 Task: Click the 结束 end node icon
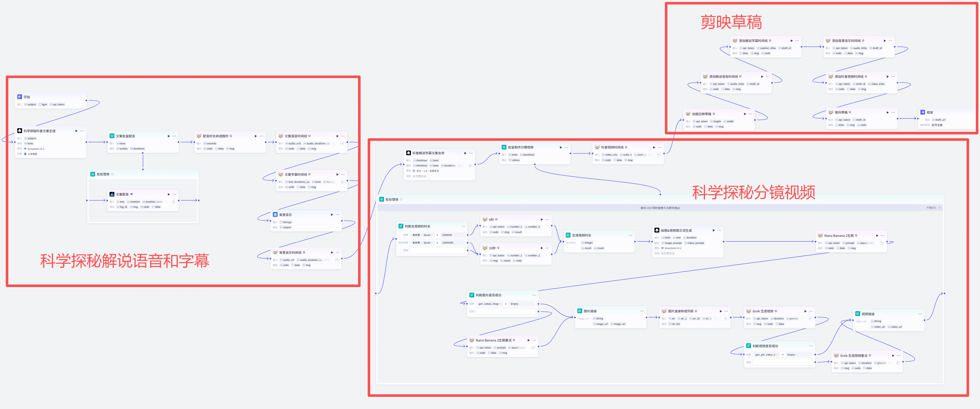click(923, 113)
